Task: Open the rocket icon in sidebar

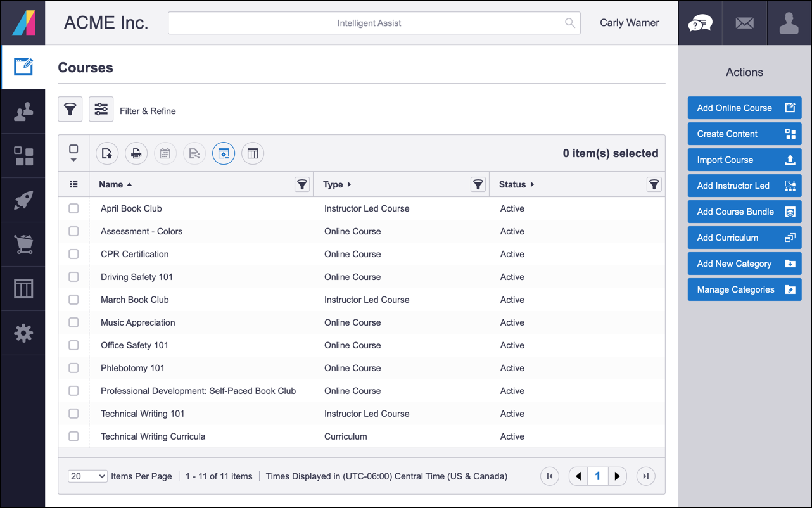Action: tap(23, 200)
